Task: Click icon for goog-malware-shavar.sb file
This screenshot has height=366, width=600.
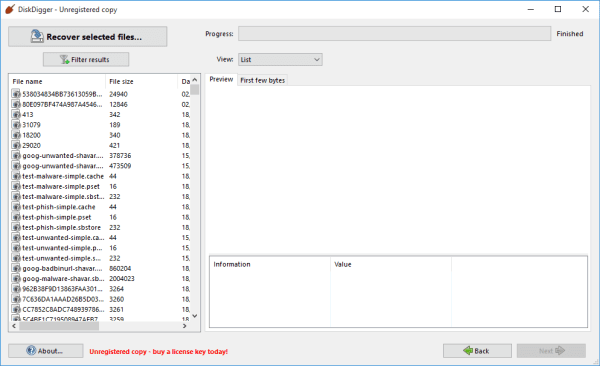Action: point(16,279)
